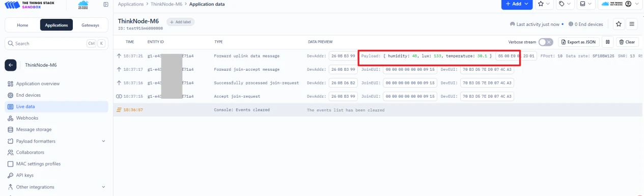Click Add label button
The image size is (644, 196).
[180, 22]
